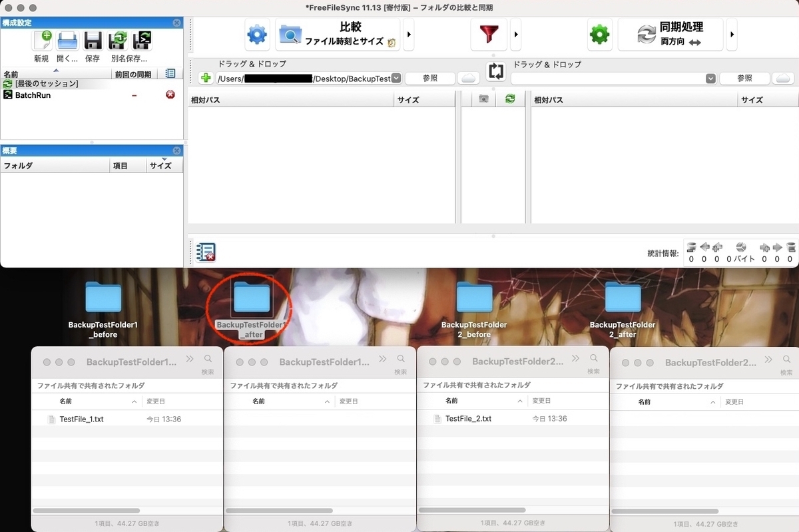
Task: Click the 今日 13:36 date beside TestFile_1.txt
Action: click(164, 419)
